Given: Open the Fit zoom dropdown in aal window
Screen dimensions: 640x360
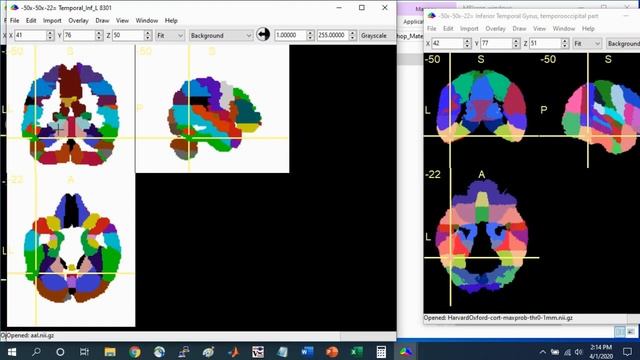Looking at the screenshot, I should point(170,36).
